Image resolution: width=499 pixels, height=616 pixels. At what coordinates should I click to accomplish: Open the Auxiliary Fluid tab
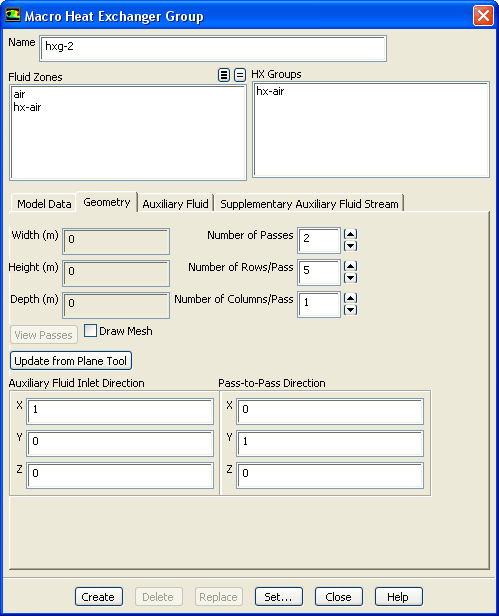pos(175,204)
